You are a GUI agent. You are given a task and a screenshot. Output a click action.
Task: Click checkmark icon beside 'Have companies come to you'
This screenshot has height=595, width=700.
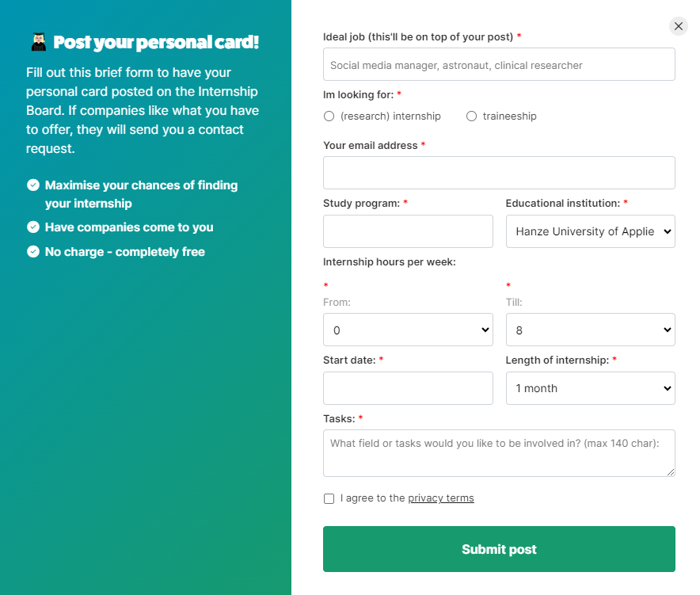33,227
